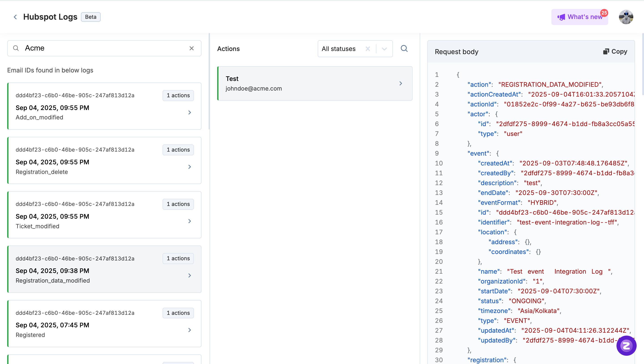
Task: Expand the Registered log chevron
Action: 189,330
